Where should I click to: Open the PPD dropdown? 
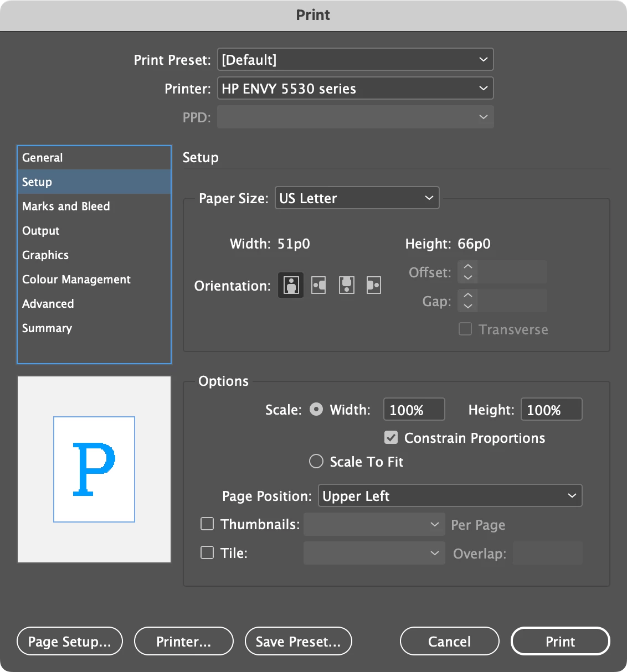tap(356, 117)
